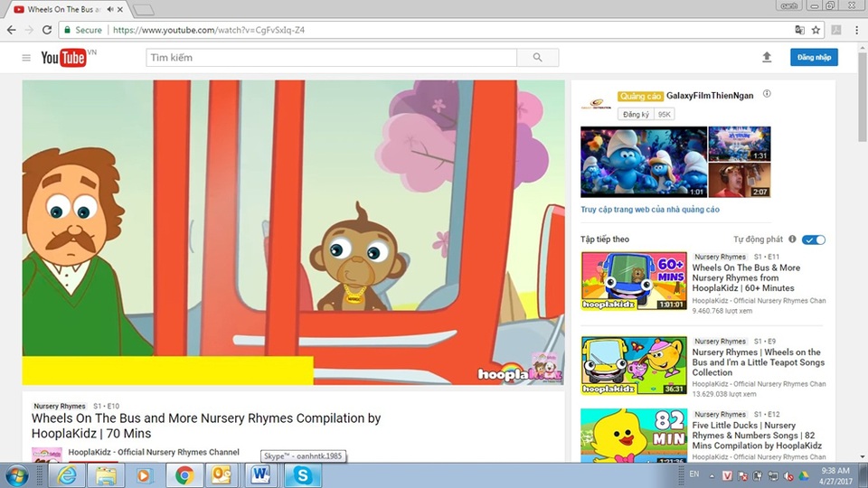Open the GalaxyFilmThienNgan advertiser channel name

[710, 96]
